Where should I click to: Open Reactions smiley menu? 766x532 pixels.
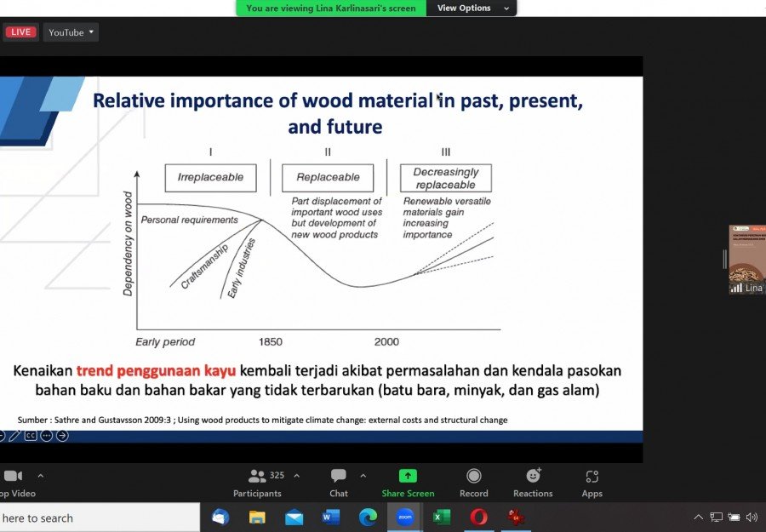tap(533, 483)
